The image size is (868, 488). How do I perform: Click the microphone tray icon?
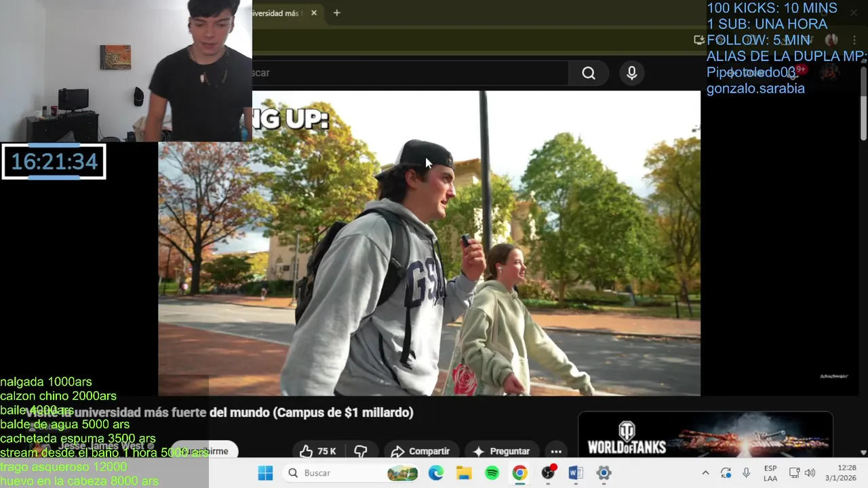(746, 473)
